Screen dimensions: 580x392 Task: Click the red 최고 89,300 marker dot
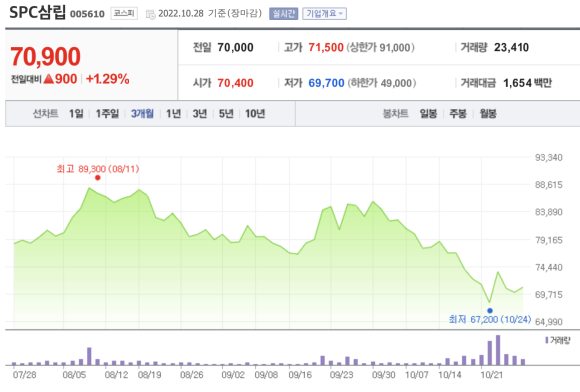pyautogui.click(x=98, y=178)
